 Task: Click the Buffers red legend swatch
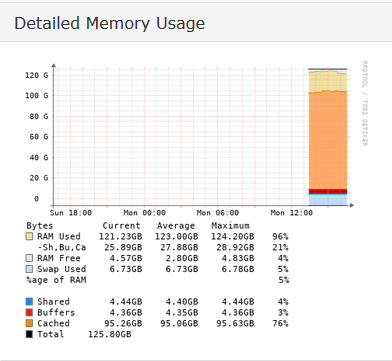click(29, 312)
